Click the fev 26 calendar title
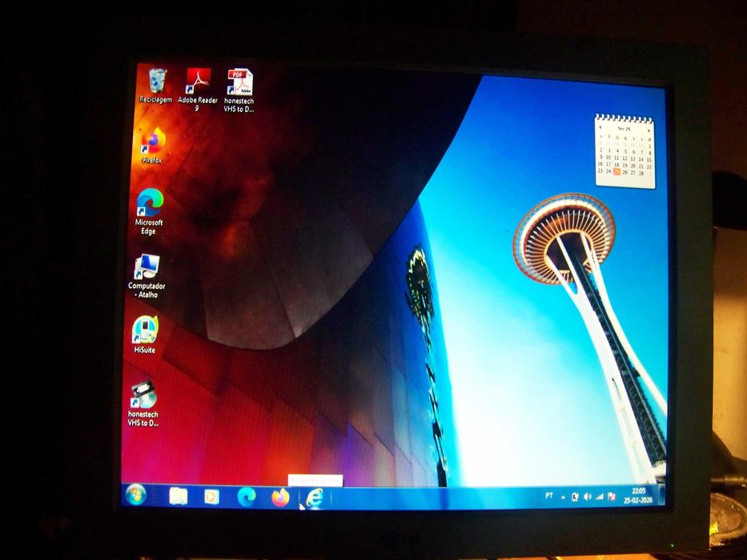 coord(624,129)
